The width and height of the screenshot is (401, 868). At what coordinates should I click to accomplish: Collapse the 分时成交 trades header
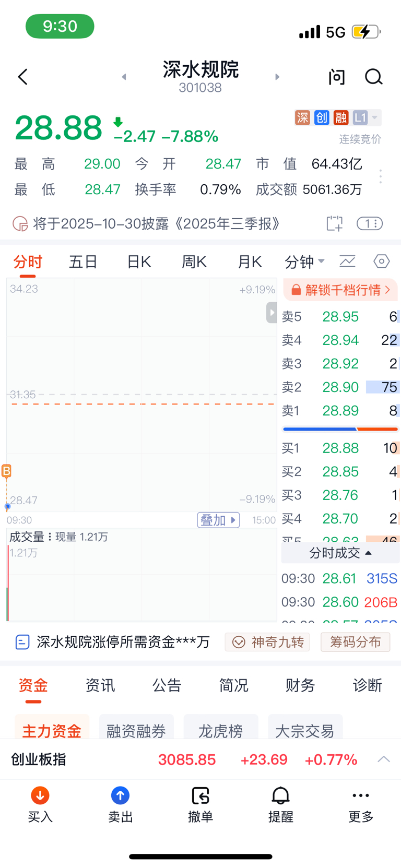pos(340,553)
